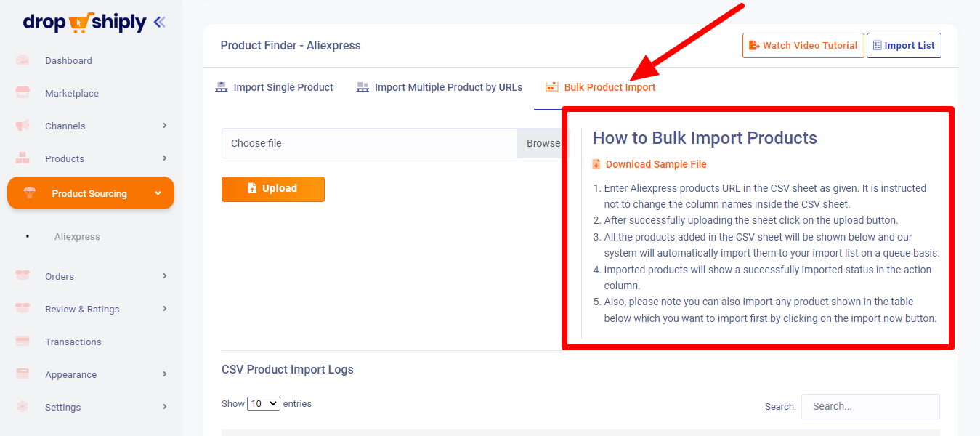Click the list icon in Import List button
980x436 pixels.
pyautogui.click(x=878, y=45)
